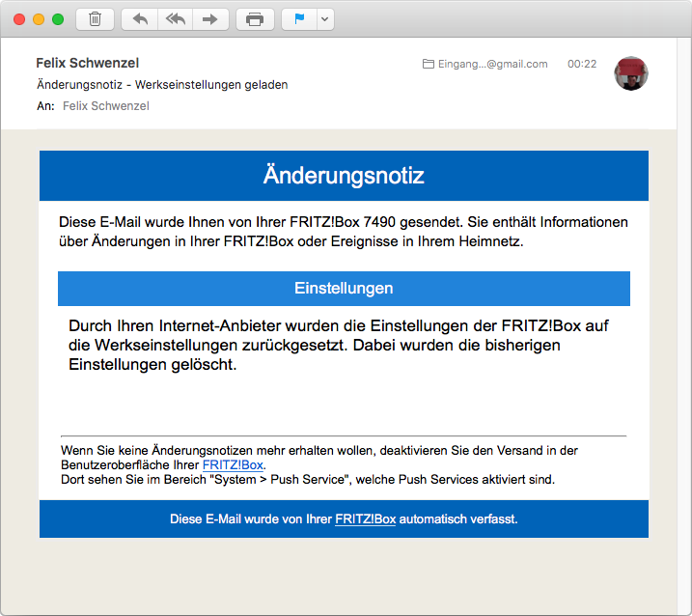Click the 00:22 received time
This screenshot has width=692, height=616.
click(582, 64)
